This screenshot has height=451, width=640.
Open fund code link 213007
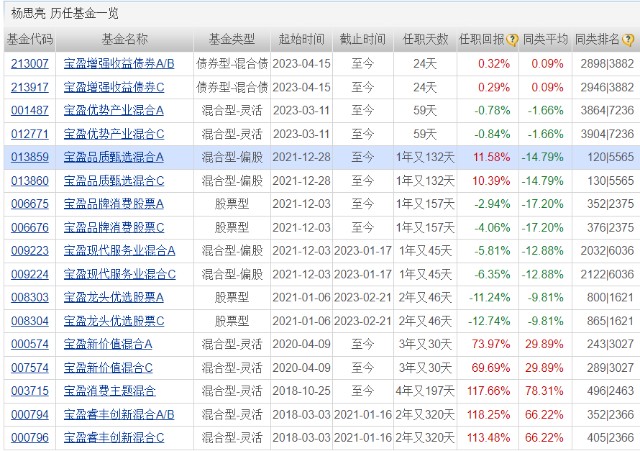point(30,64)
